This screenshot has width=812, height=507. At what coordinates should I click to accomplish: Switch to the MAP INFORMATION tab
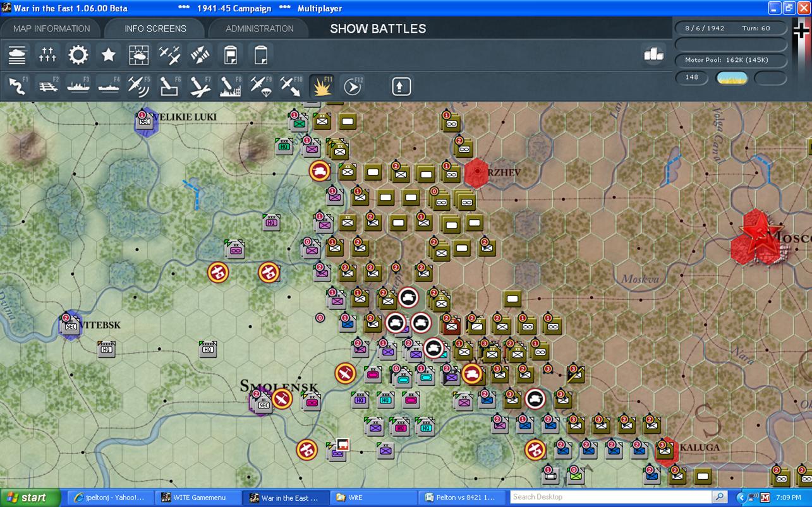pos(52,28)
